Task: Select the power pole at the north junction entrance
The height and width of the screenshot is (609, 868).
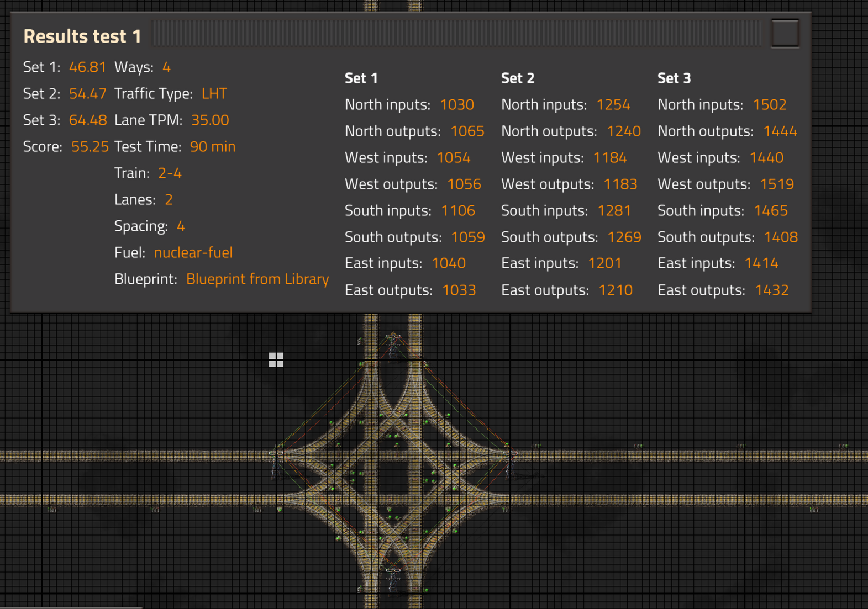Action: pyautogui.click(x=393, y=342)
